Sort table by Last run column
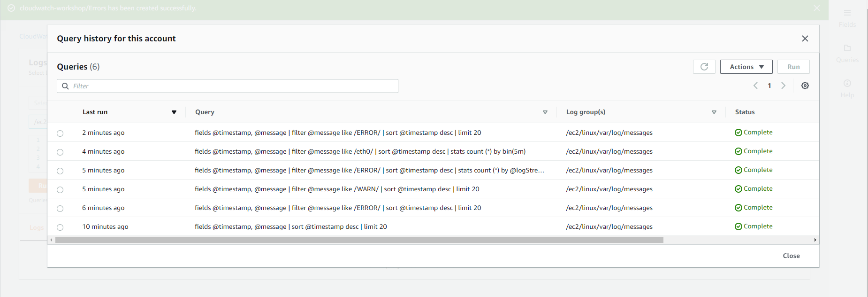This screenshot has height=297, width=868. pyautogui.click(x=174, y=112)
